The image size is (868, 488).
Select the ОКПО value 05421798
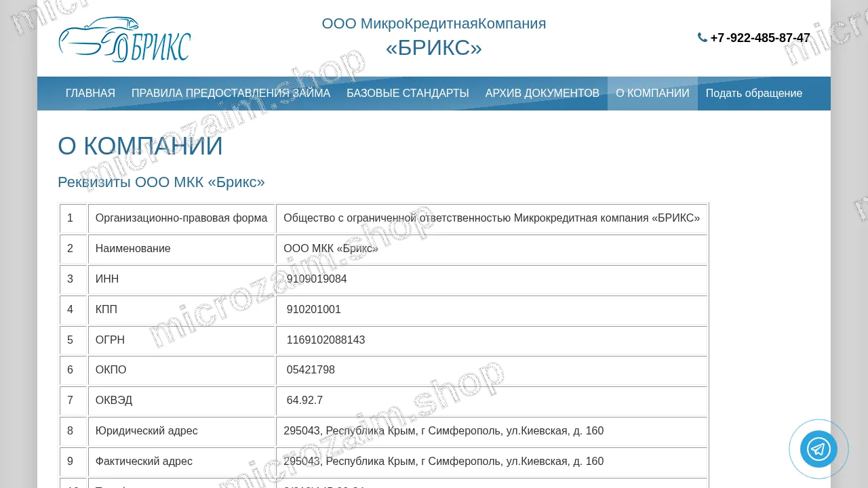tap(492, 370)
